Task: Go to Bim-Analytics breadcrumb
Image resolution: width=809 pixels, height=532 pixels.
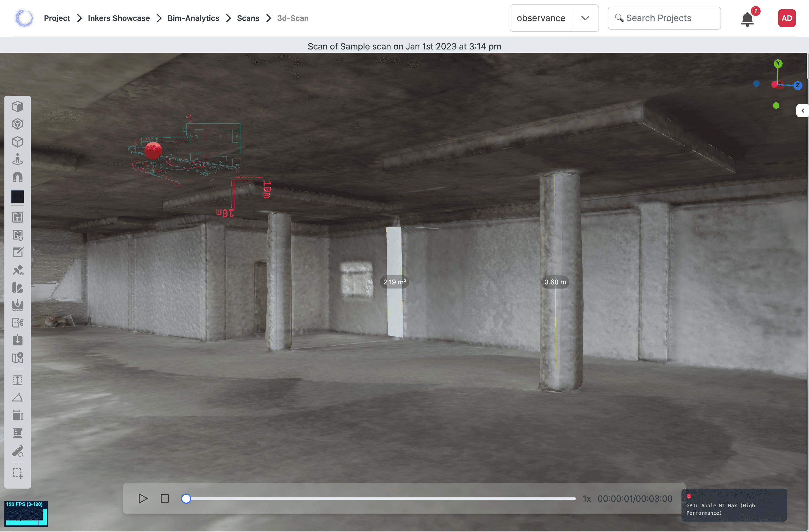Action: (193, 18)
